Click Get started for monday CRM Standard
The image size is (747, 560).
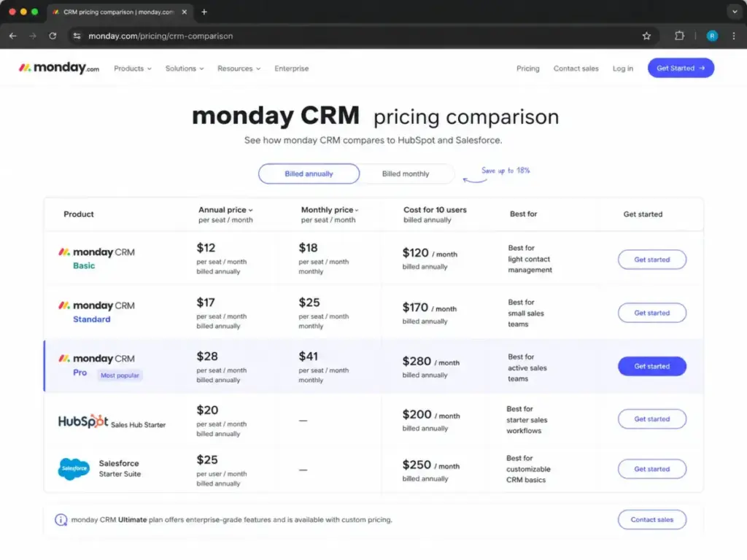pos(651,313)
